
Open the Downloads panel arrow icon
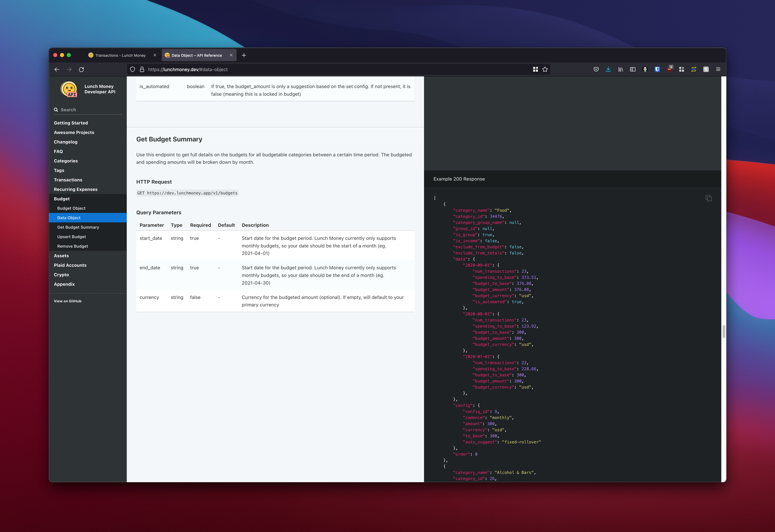point(608,69)
